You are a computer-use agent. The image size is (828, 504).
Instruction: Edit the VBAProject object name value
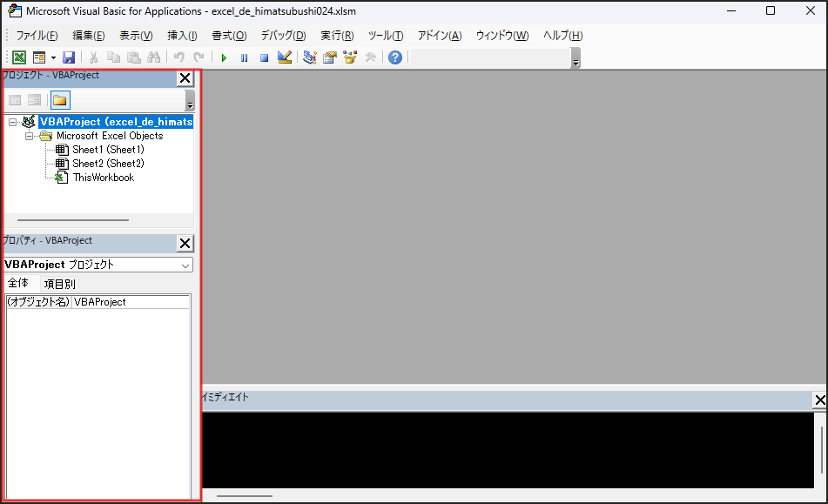pos(131,302)
